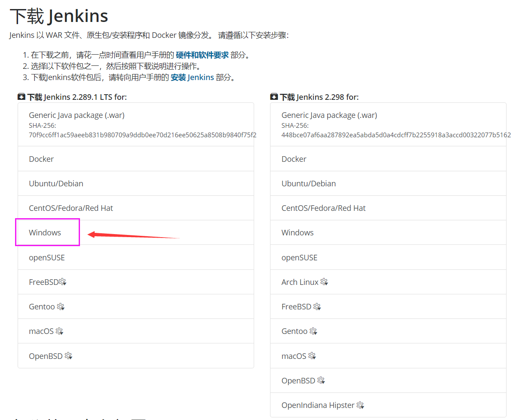Download Generic Java package (.war) for LTS 2.289.1
The height and width of the screenshot is (420, 513).
pyautogui.click(x=136, y=124)
